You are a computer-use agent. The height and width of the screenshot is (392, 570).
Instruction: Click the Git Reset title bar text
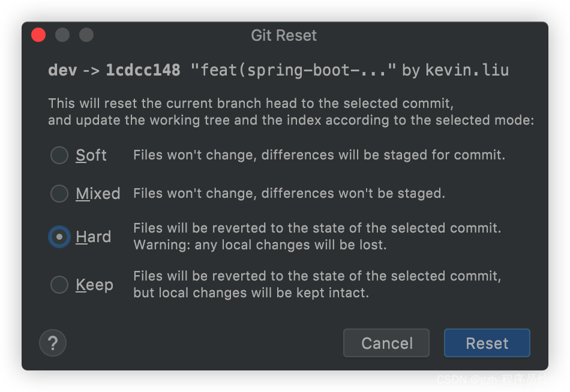[x=284, y=35]
